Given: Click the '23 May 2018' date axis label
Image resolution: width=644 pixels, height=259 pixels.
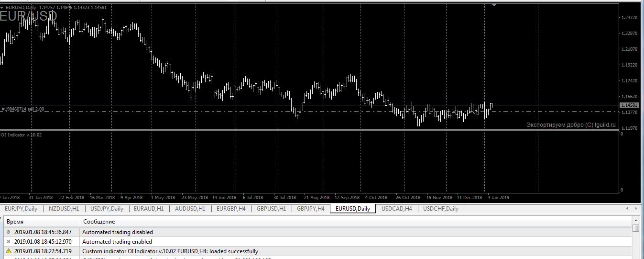Looking at the screenshot, I should pyautogui.click(x=195, y=197).
